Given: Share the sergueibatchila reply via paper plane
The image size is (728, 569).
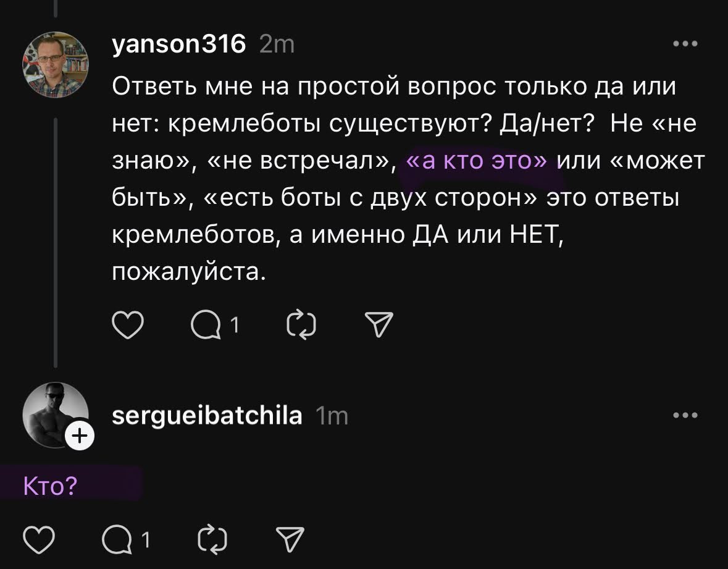Looking at the screenshot, I should (290, 540).
